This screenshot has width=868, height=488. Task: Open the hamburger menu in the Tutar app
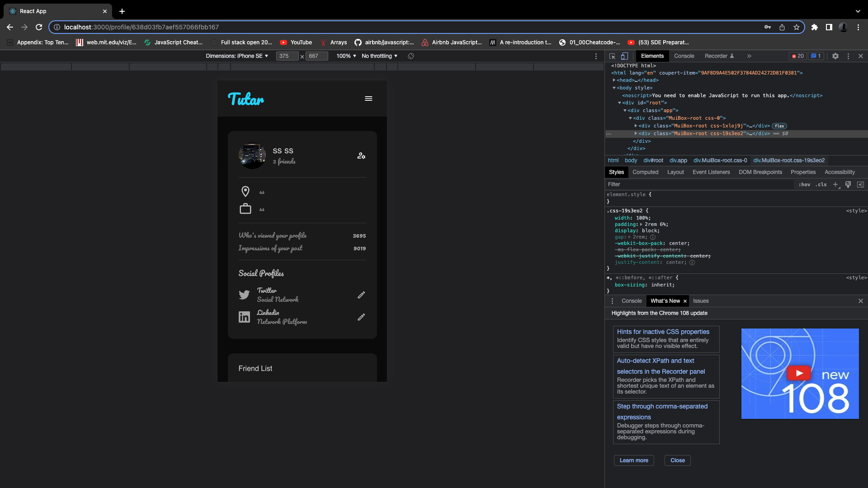(368, 99)
